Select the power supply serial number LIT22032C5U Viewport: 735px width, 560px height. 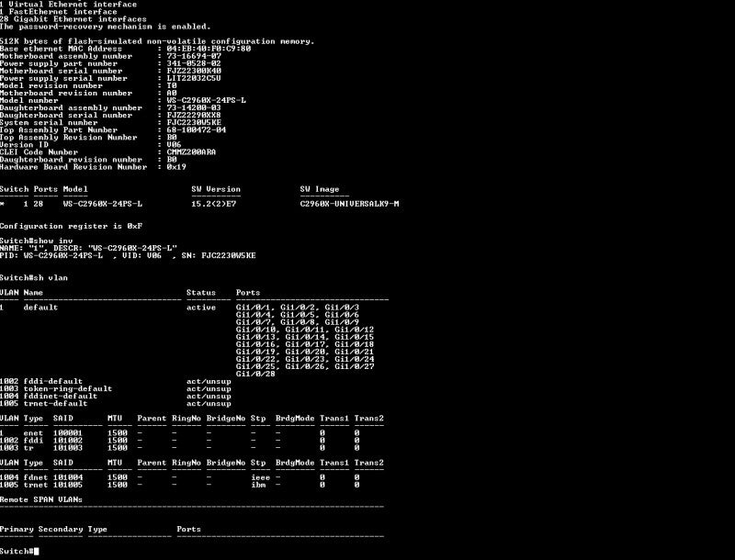(x=194, y=78)
